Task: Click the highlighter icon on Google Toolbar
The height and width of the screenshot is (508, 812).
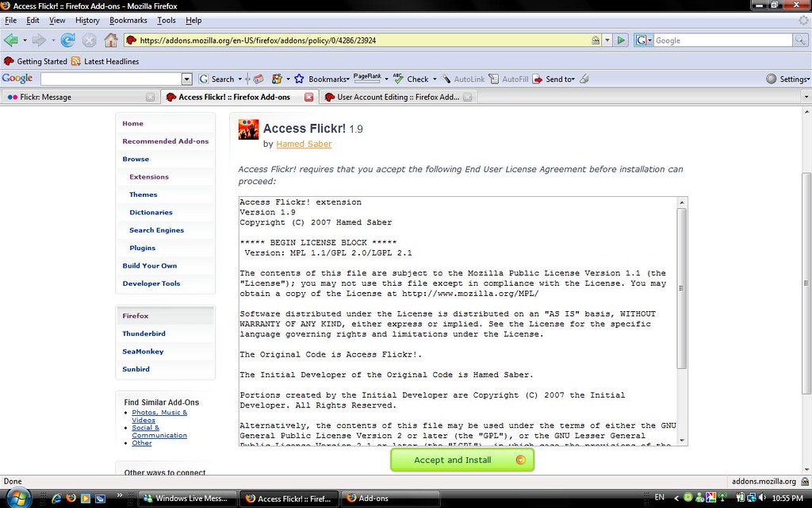Action: coord(584,79)
